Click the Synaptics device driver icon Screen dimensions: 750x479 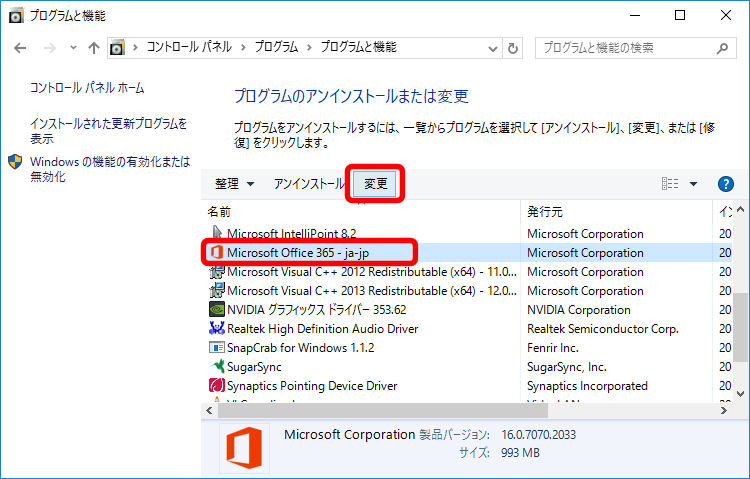[x=217, y=385]
